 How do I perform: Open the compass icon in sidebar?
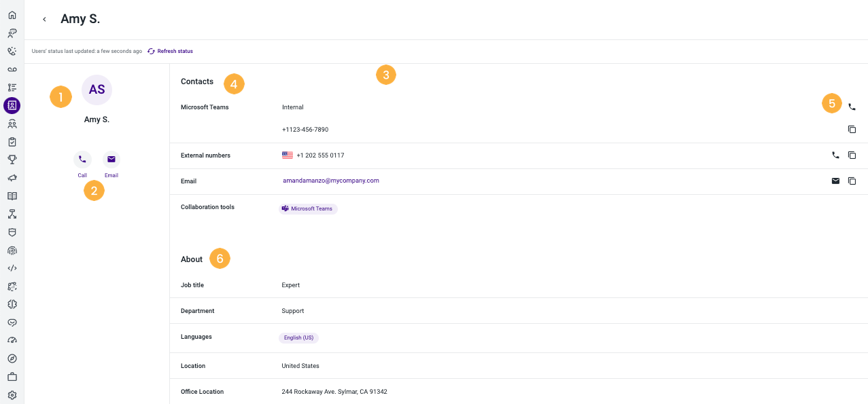12,359
